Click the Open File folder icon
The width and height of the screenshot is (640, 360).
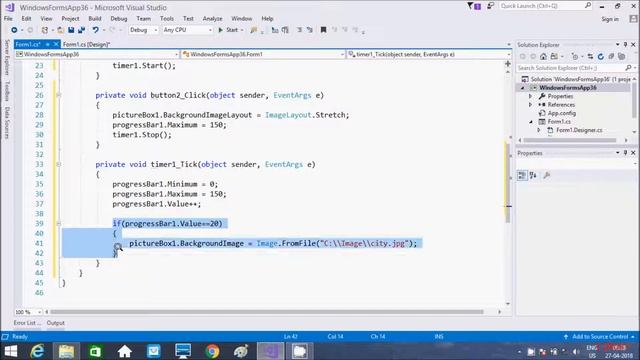coord(60,30)
